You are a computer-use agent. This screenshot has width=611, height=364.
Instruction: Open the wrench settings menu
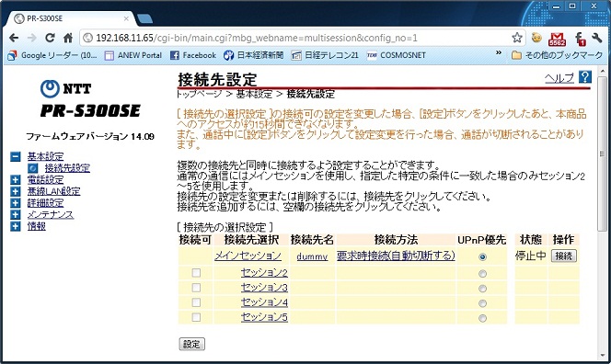[596, 38]
